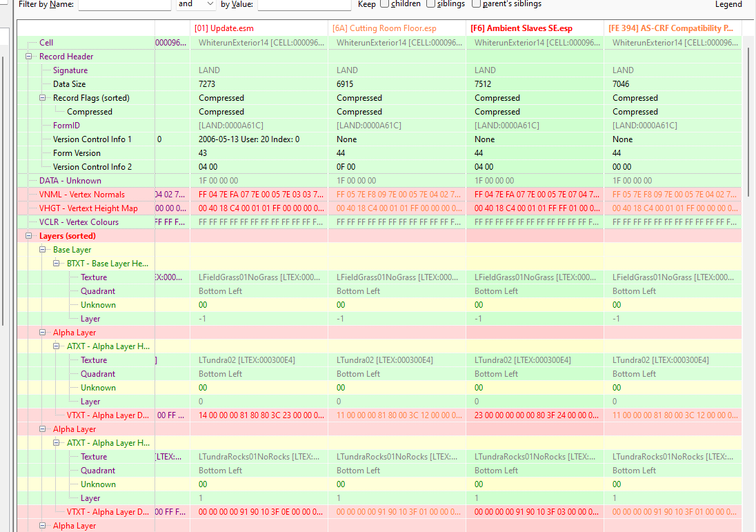
Task: Collapse the BTXT - Base Layer Header node
Action: [x=57, y=264]
